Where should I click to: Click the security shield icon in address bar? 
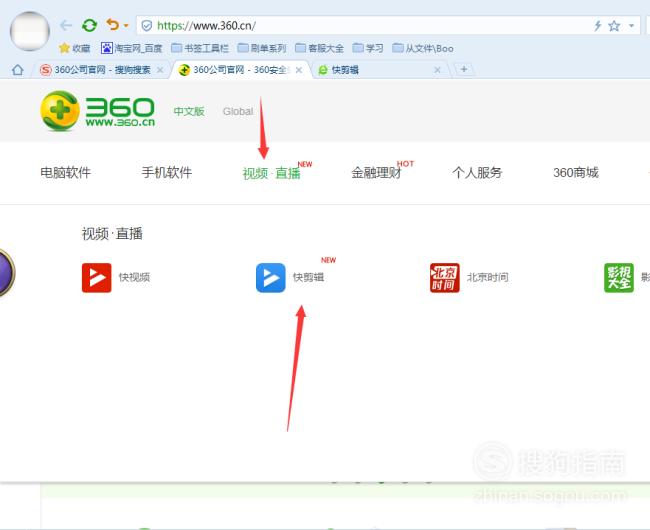pos(147,26)
